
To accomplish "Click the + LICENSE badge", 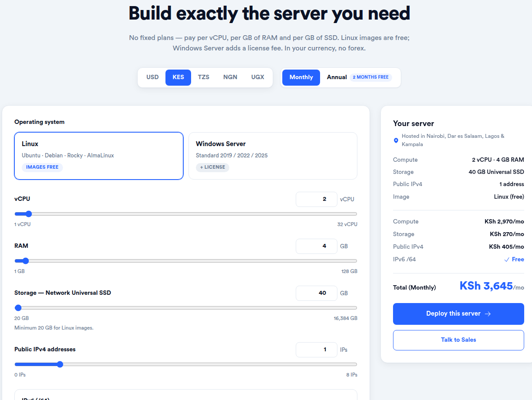I will [x=212, y=167].
